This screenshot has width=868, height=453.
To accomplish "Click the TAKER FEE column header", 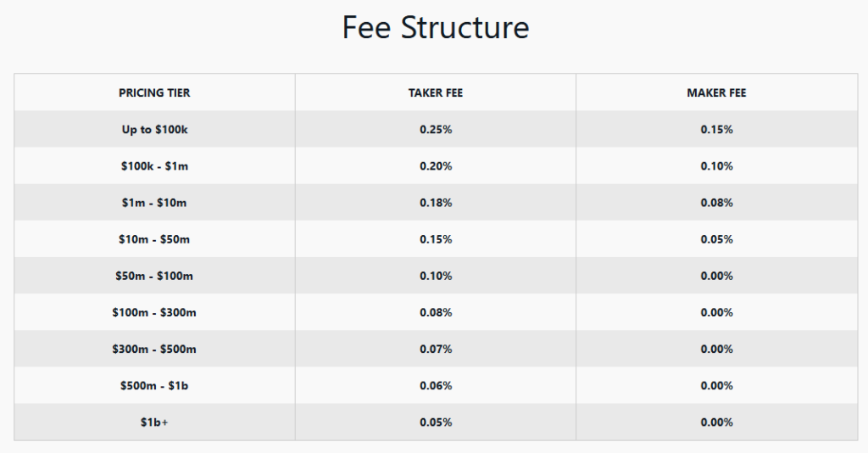I will pyautogui.click(x=436, y=92).
